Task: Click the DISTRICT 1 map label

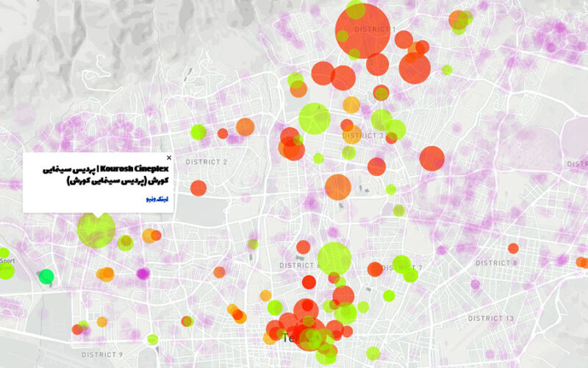Action: [x=375, y=29]
